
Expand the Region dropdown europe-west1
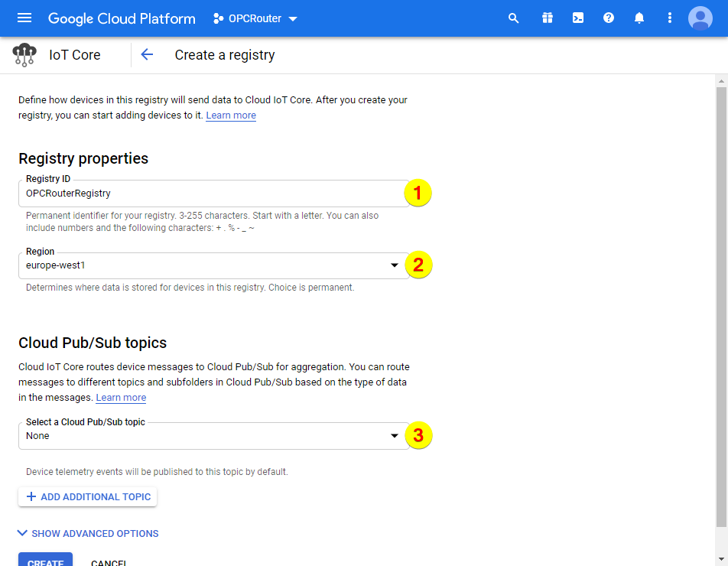tap(213, 265)
